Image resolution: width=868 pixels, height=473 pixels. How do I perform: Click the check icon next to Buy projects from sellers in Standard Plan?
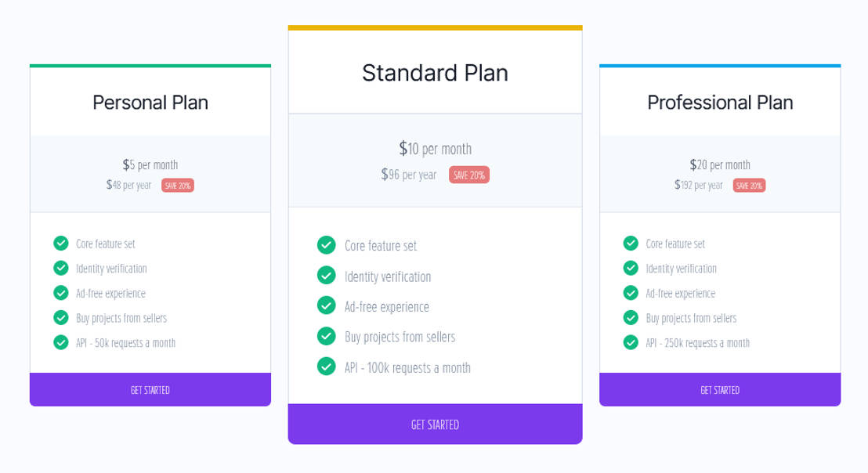coord(327,336)
